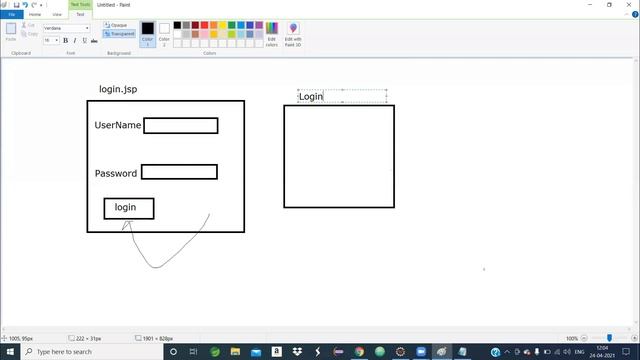Click Edit with Paint 3D
Screen dimensions: 640x360
pos(293,34)
